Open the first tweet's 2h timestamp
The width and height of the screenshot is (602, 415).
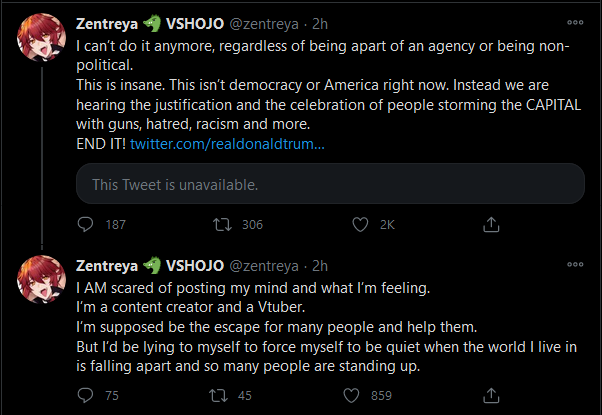click(320, 23)
